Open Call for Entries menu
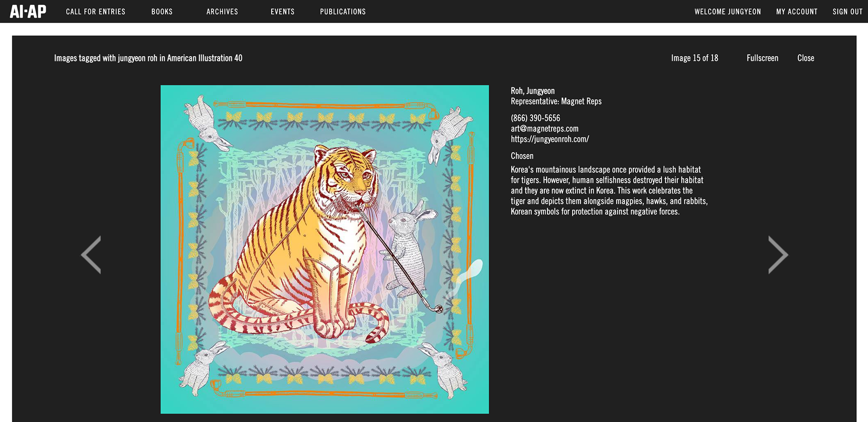This screenshot has height=422, width=868. coord(96,12)
